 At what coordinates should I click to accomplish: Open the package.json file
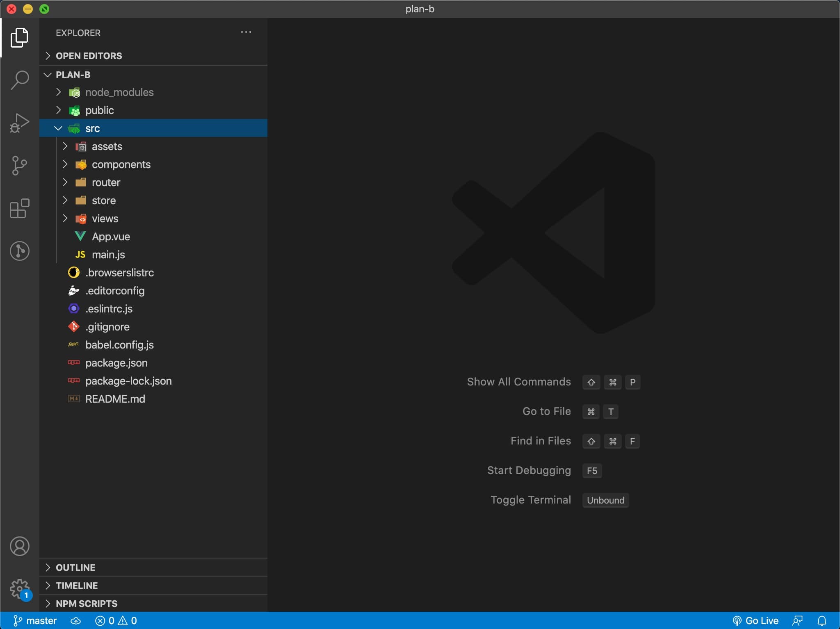(x=116, y=363)
